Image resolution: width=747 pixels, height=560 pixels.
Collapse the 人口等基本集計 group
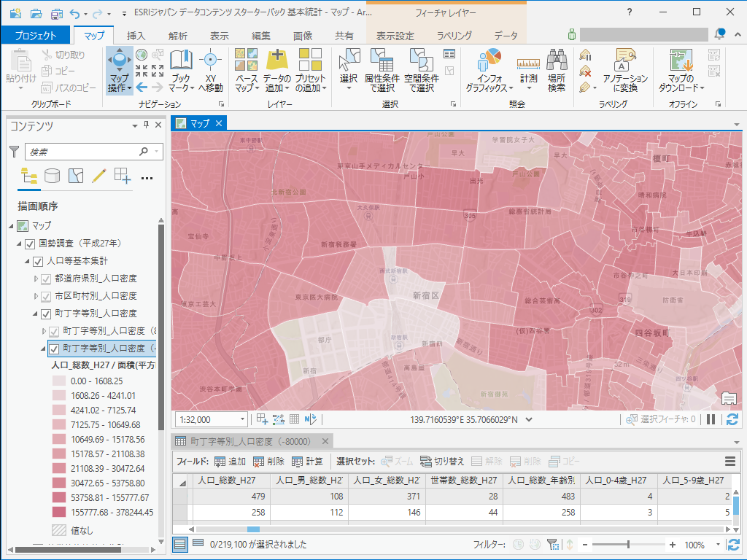coord(28,261)
